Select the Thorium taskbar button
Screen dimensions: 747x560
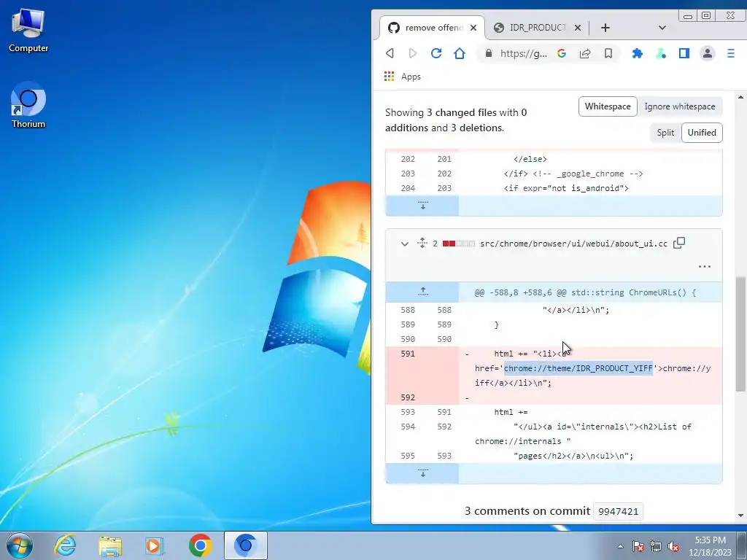tap(245, 545)
